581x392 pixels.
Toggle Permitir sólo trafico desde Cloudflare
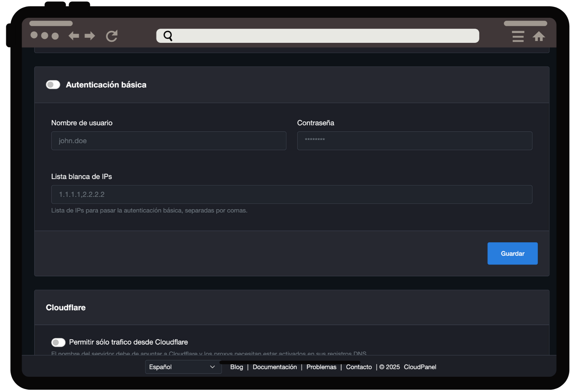pos(58,342)
